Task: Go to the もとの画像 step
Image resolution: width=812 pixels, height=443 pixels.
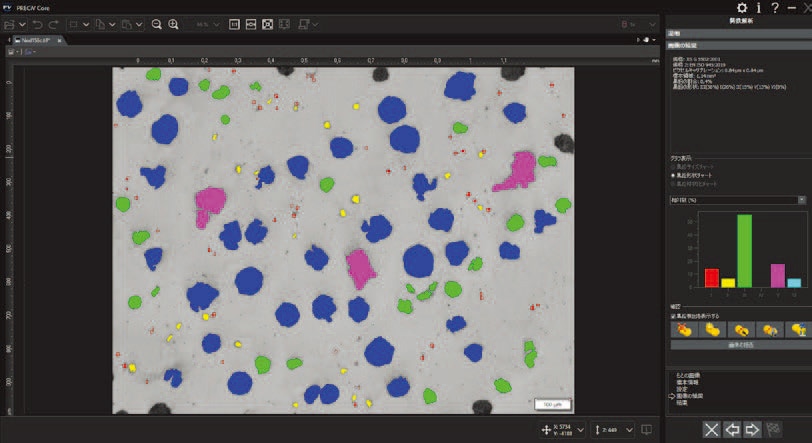Action: [688, 375]
